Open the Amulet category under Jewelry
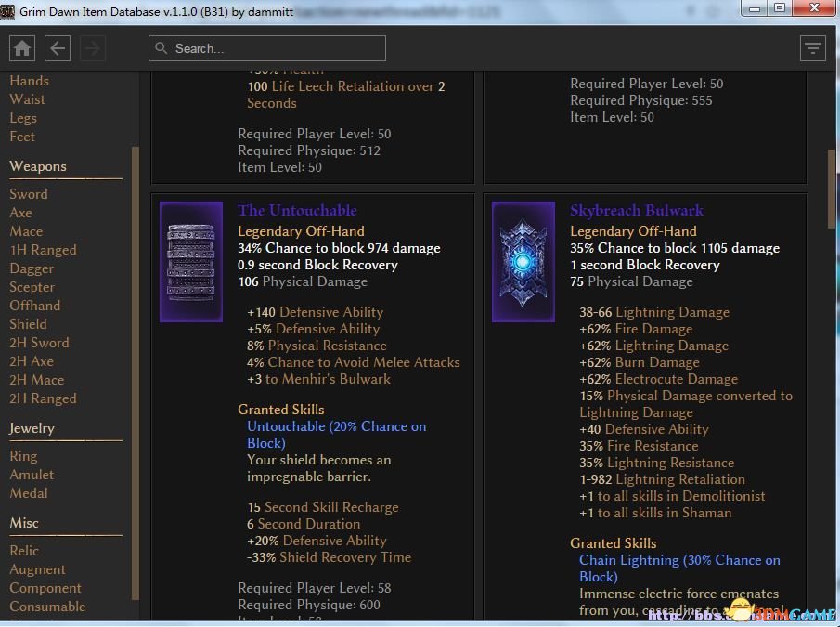The image size is (840, 627). (32, 475)
